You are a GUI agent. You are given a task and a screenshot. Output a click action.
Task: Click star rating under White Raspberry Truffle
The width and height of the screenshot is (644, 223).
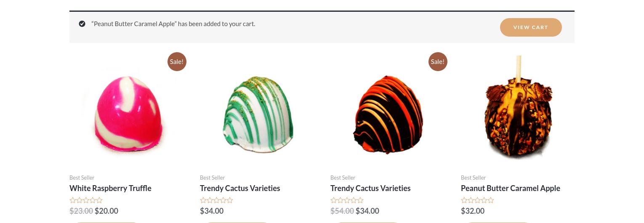click(86, 200)
